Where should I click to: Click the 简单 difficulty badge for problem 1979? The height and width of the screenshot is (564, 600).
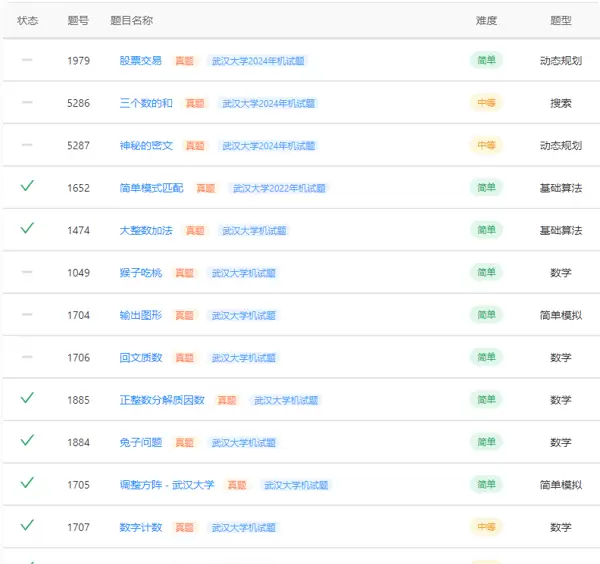coord(486,60)
